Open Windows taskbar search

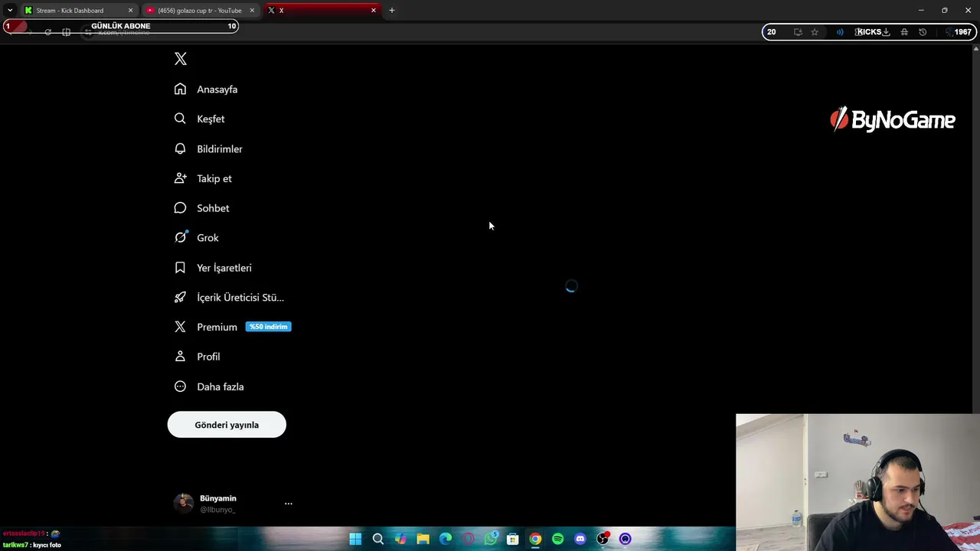coord(378,539)
